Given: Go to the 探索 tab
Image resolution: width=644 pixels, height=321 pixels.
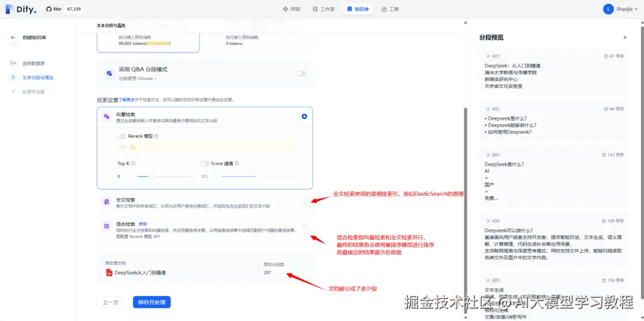Looking at the screenshot, I should coord(292,9).
